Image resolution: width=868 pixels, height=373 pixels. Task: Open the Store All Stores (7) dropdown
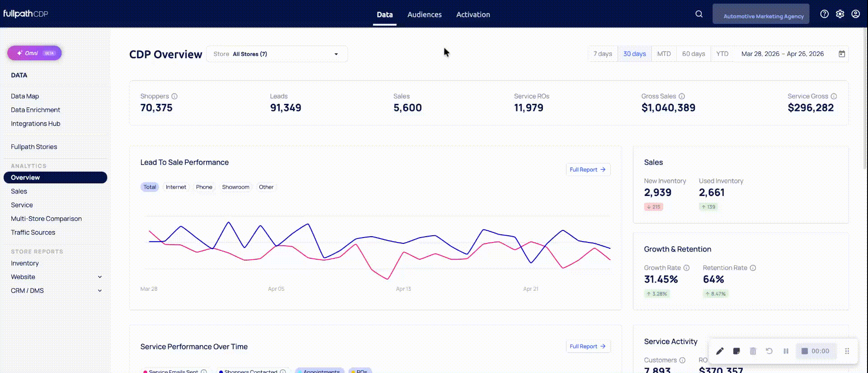277,54
